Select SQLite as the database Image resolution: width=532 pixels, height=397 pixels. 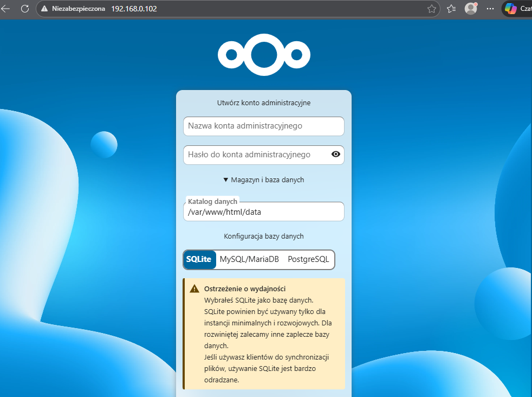[x=199, y=260]
